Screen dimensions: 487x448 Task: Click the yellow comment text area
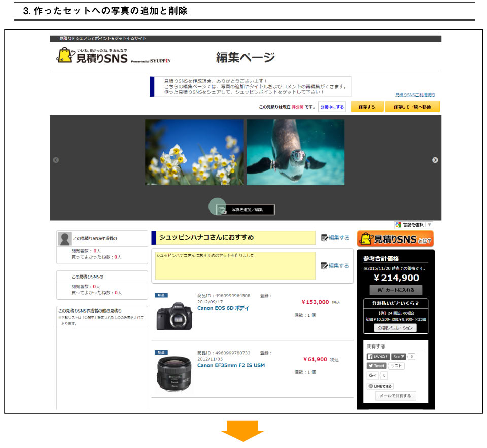[x=235, y=266]
